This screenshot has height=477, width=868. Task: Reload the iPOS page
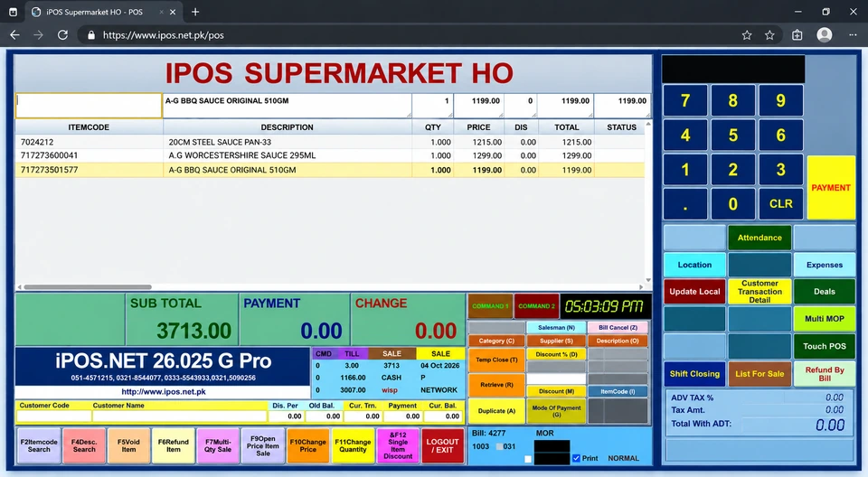(62, 35)
